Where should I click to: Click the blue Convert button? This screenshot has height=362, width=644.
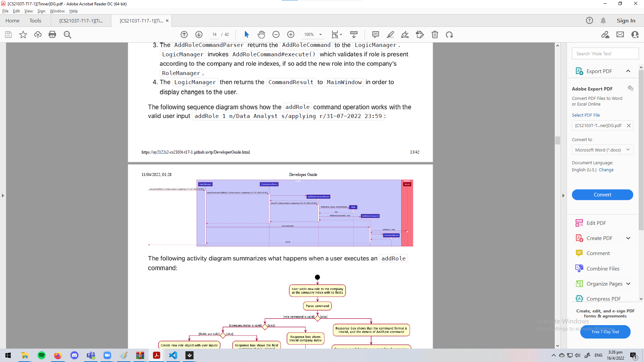[602, 195]
